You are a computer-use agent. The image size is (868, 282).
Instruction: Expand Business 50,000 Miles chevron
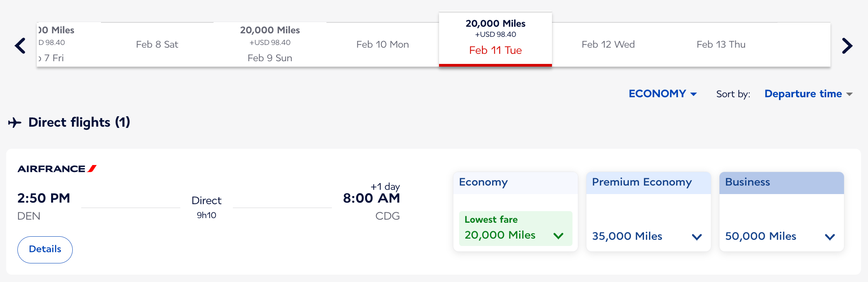pyautogui.click(x=830, y=237)
